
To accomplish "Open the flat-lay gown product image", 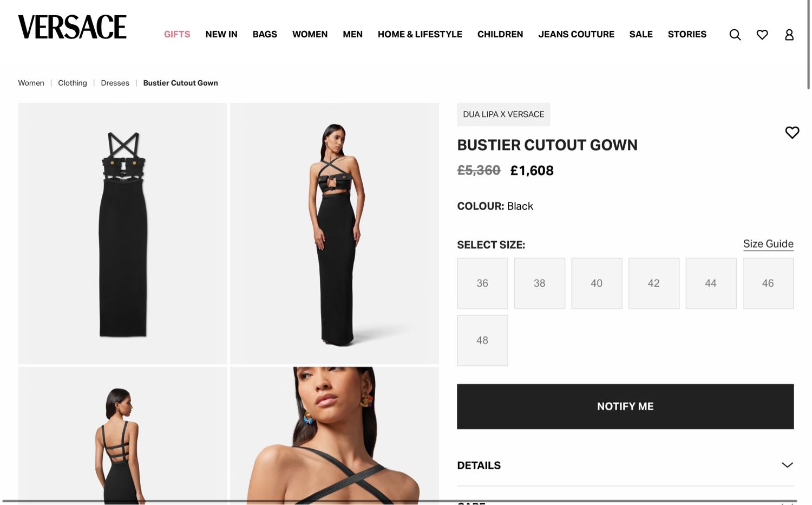I will point(122,233).
